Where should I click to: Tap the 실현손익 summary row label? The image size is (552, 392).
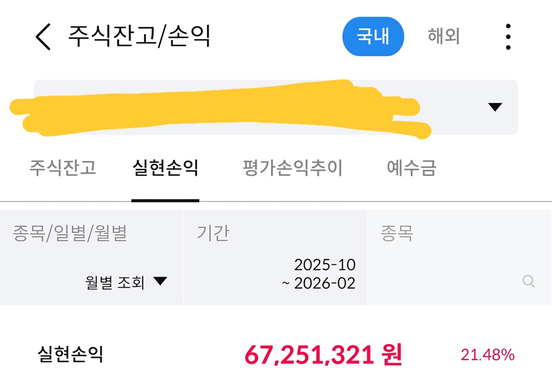[70, 355]
